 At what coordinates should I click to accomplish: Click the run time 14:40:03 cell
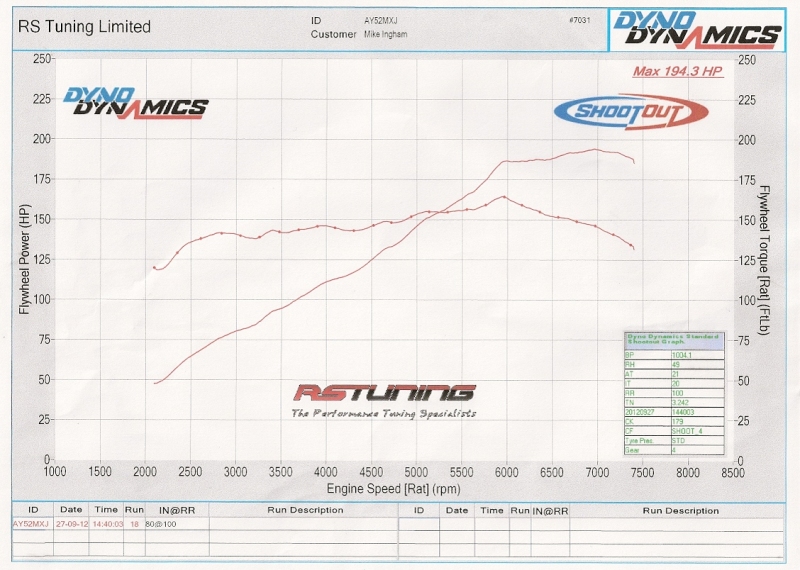point(105,523)
